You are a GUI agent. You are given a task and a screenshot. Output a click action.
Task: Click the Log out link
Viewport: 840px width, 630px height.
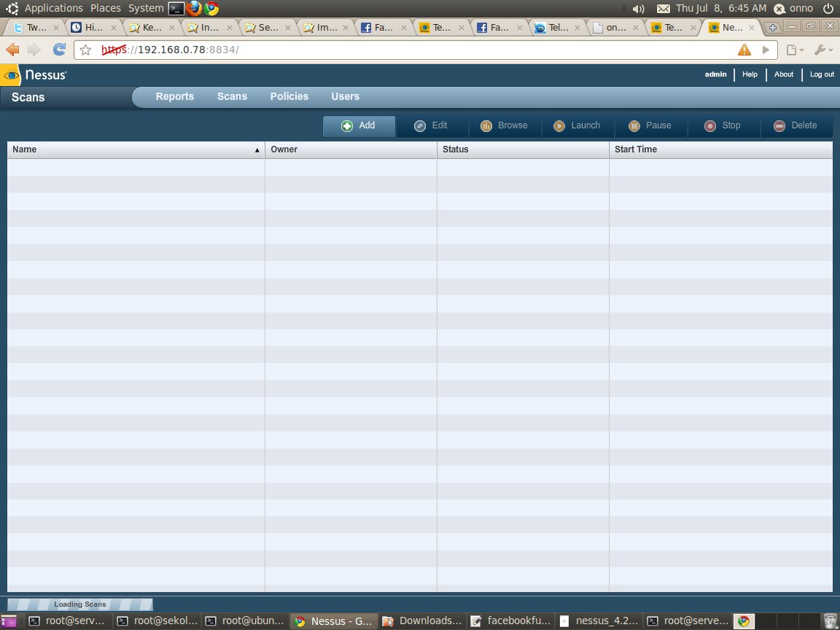click(x=822, y=74)
